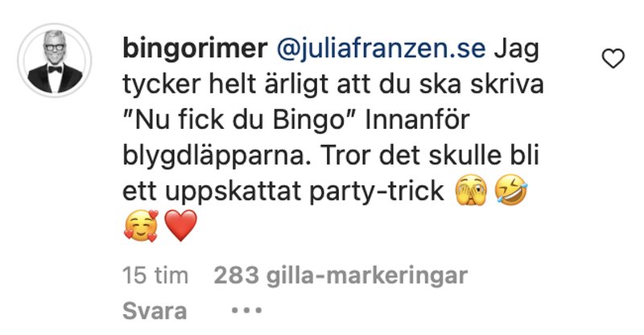Click the face-peeking-through-hands emoji
Viewport: 644px width, 335px height.
pos(471,190)
